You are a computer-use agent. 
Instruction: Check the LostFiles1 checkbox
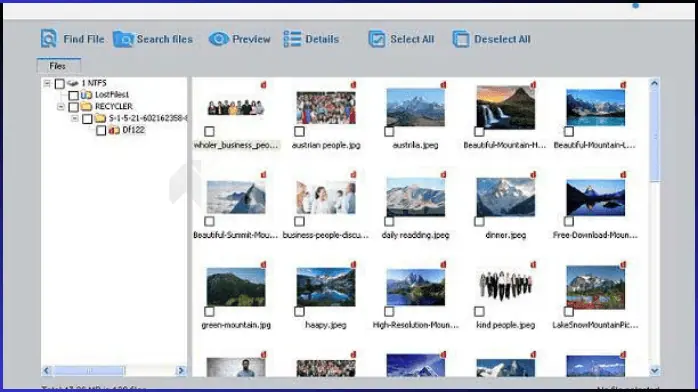point(73,95)
